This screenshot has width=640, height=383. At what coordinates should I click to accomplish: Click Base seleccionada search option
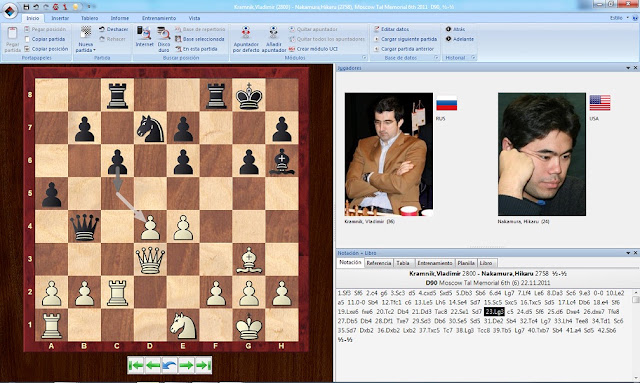pos(200,39)
